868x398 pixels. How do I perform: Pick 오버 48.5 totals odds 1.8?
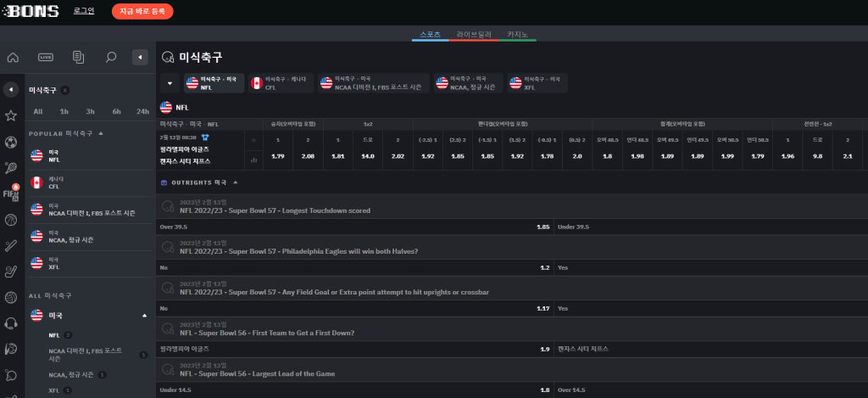click(608, 157)
